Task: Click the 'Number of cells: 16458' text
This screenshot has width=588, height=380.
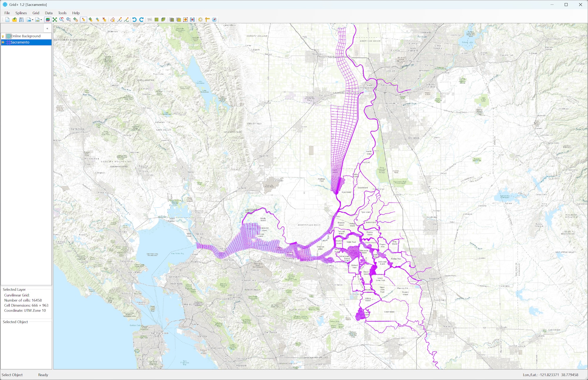Action: [x=23, y=300]
